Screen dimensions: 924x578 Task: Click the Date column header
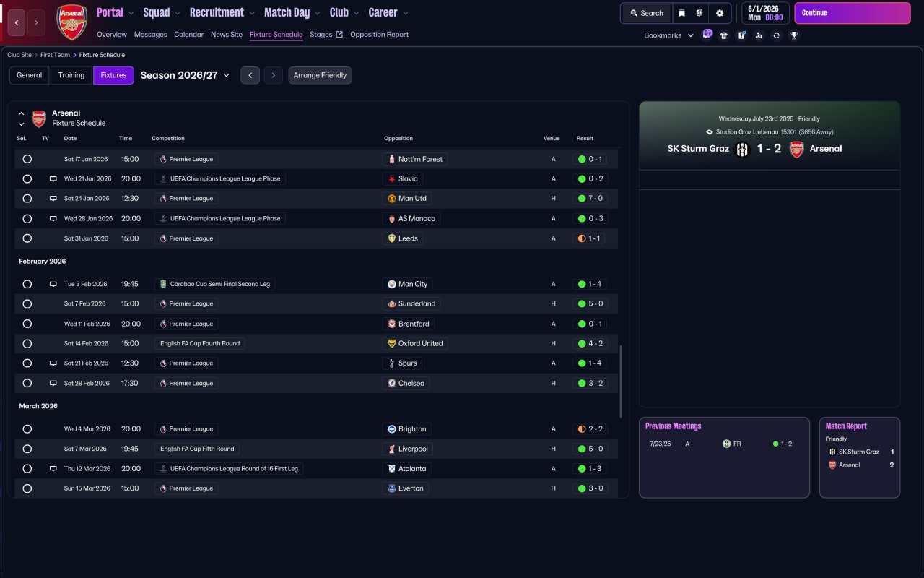[x=70, y=138]
